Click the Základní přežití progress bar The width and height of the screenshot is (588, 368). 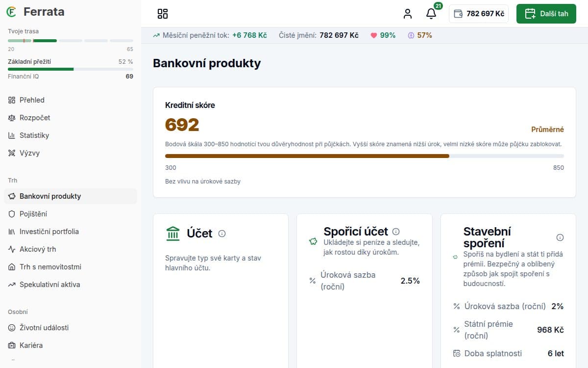coord(71,69)
